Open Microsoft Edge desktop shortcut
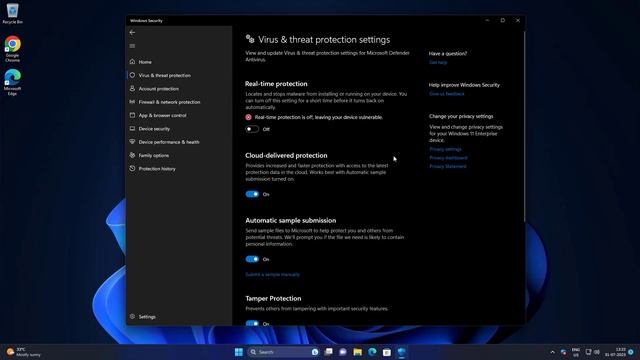Viewport: 640px width, 360px height. pos(12,82)
